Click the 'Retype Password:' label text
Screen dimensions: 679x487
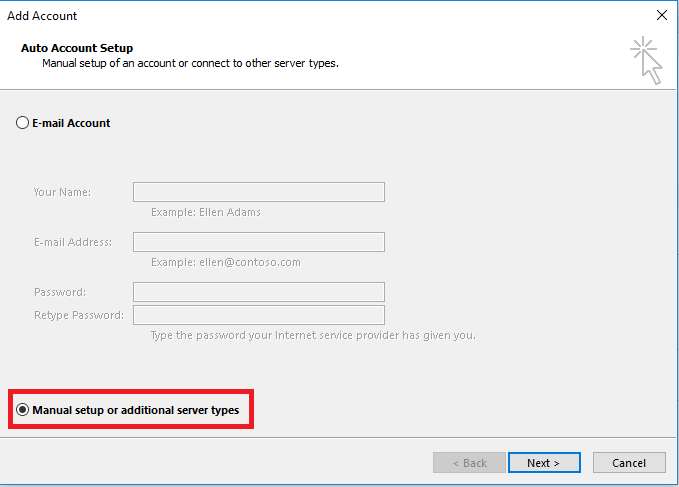(79, 315)
